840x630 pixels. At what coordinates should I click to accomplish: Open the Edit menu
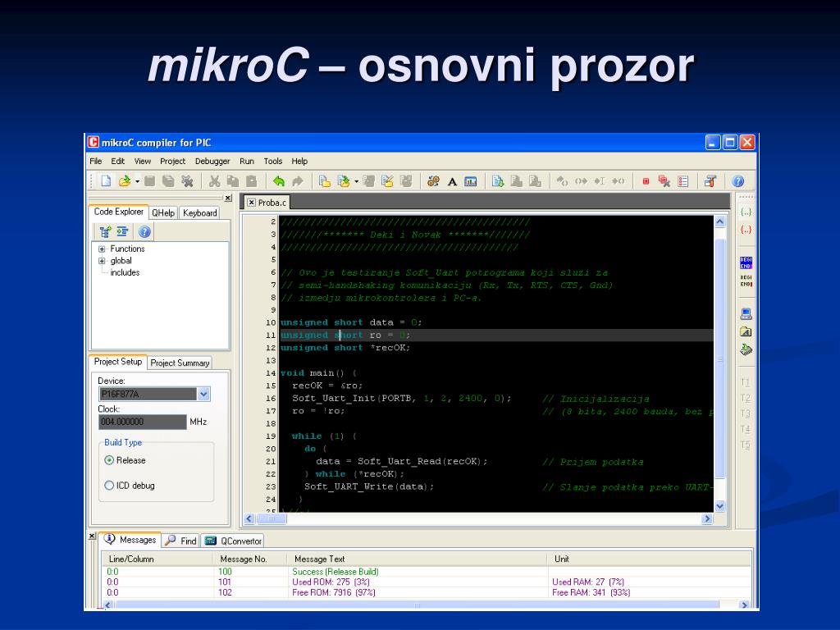click(x=118, y=162)
